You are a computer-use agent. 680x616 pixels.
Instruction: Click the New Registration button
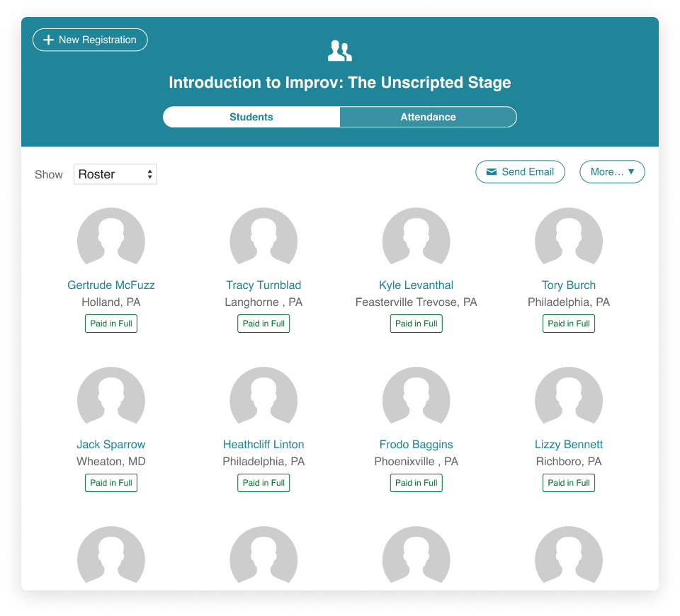(89, 40)
